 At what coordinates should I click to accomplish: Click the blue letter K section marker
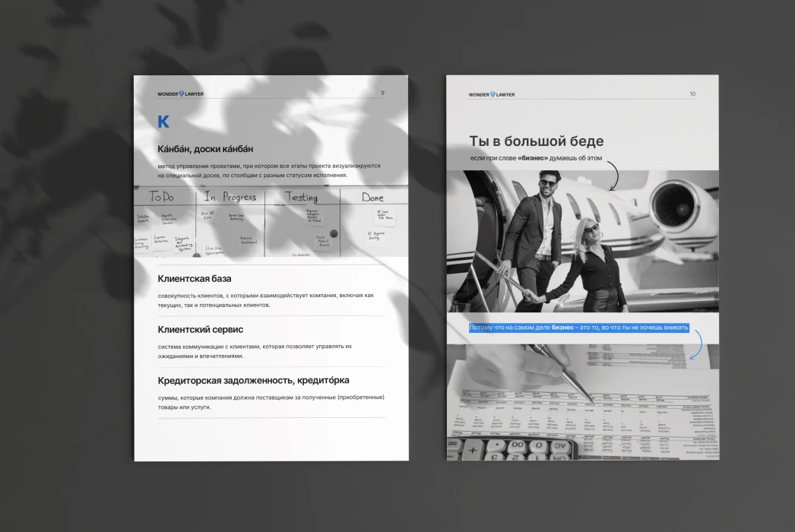tap(163, 122)
